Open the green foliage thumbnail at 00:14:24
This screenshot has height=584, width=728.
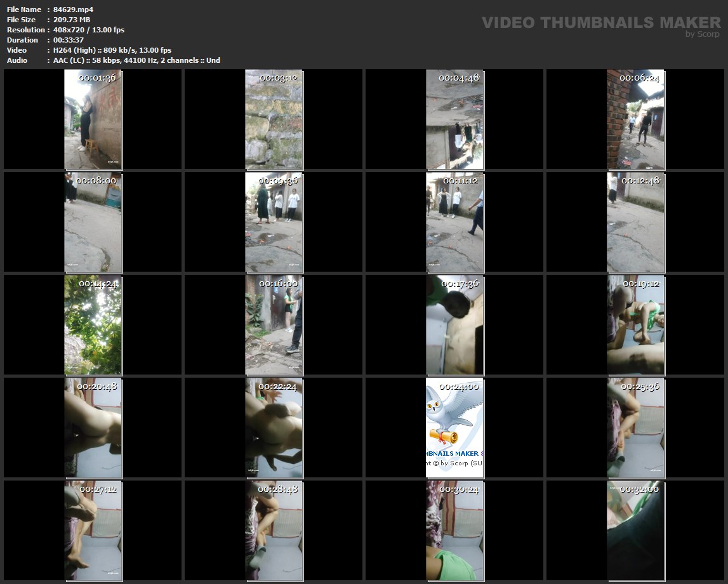93,325
